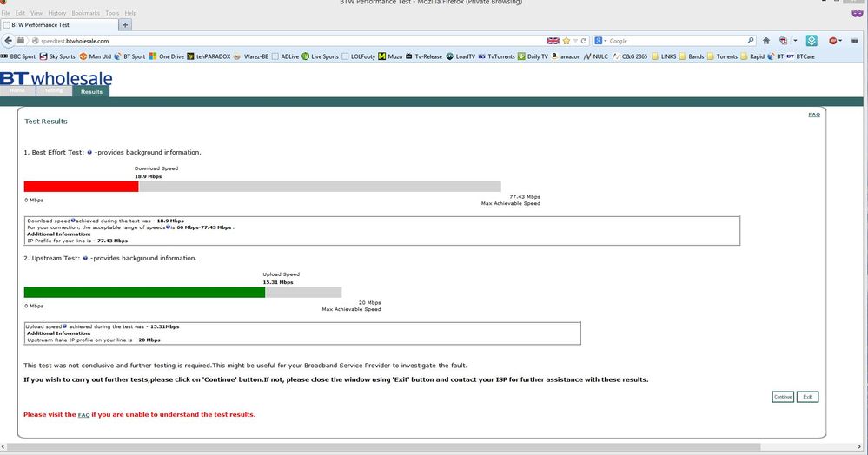The height and width of the screenshot is (455, 868).
Task: Open the Tools menu
Action: 112,13
